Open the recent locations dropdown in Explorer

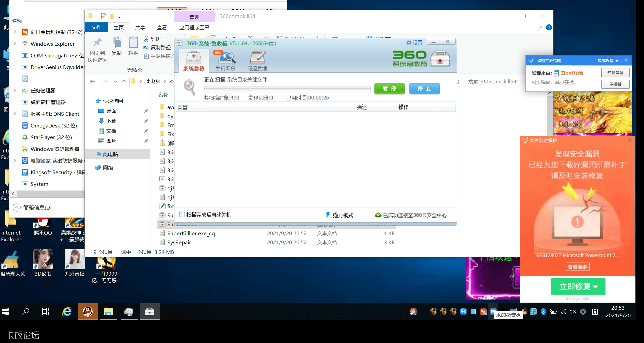(115, 81)
